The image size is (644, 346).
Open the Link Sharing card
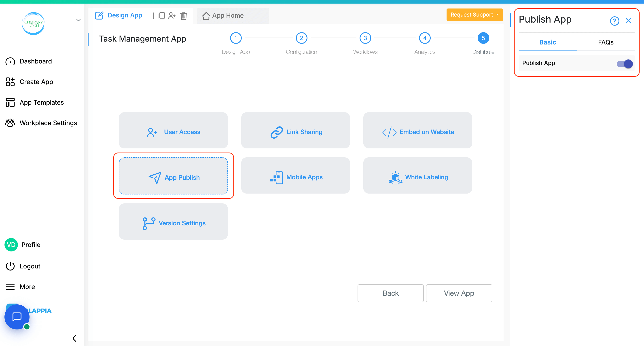tap(295, 130)
